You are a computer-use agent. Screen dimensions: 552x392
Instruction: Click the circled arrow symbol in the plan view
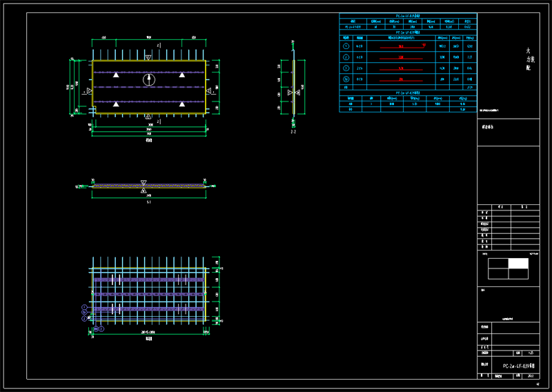point(149,80)
